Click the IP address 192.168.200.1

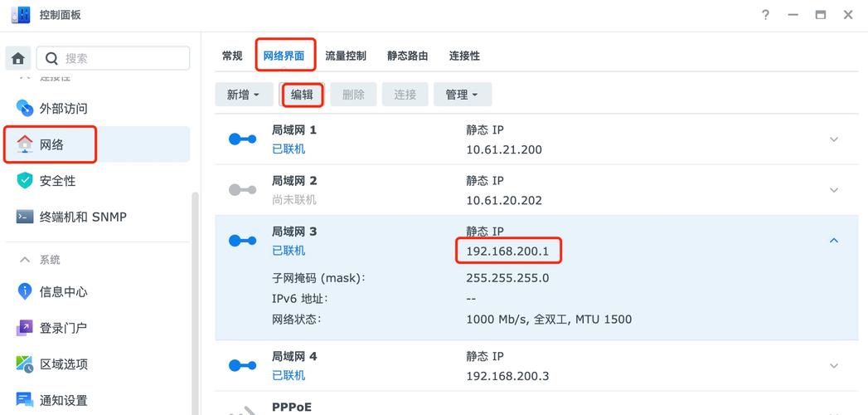[x=507, y=251]
